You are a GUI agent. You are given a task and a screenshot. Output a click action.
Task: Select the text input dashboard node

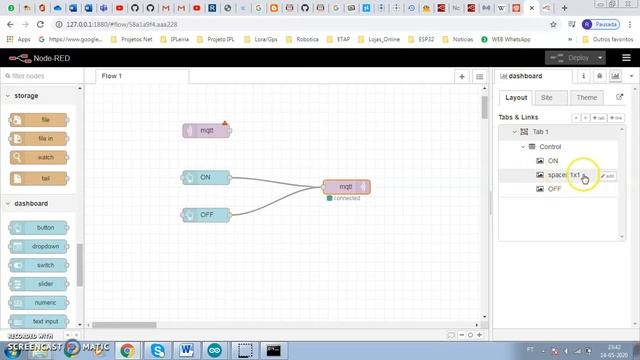[x=39, y=322]
